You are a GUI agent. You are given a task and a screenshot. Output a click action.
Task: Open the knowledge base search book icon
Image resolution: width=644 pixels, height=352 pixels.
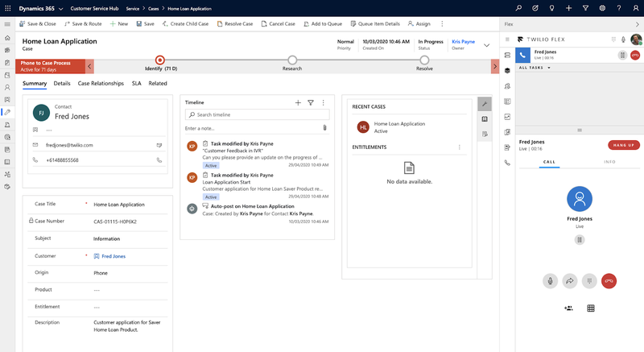(x=485, y=119)
